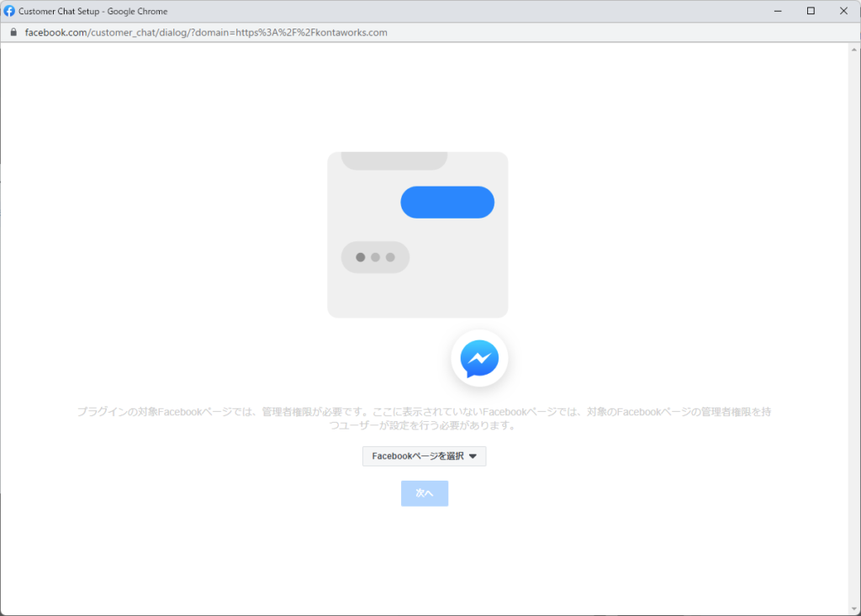The height and width of the screenshot is (616, 861).
Task: Click the Messenger logo icon
Action: click(479, 359)
